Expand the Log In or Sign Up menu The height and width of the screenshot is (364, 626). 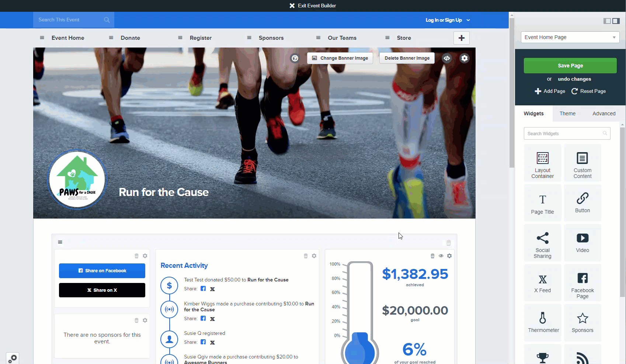pos(448,20)
